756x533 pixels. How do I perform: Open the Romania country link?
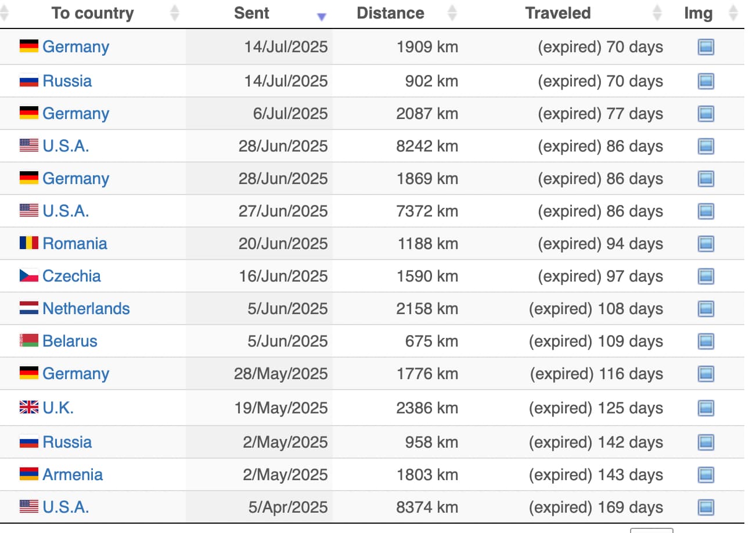75,243
